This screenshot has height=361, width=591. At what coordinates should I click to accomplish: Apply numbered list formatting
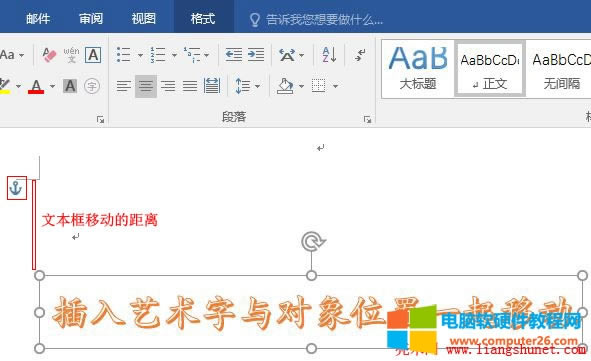click(158, 55)
